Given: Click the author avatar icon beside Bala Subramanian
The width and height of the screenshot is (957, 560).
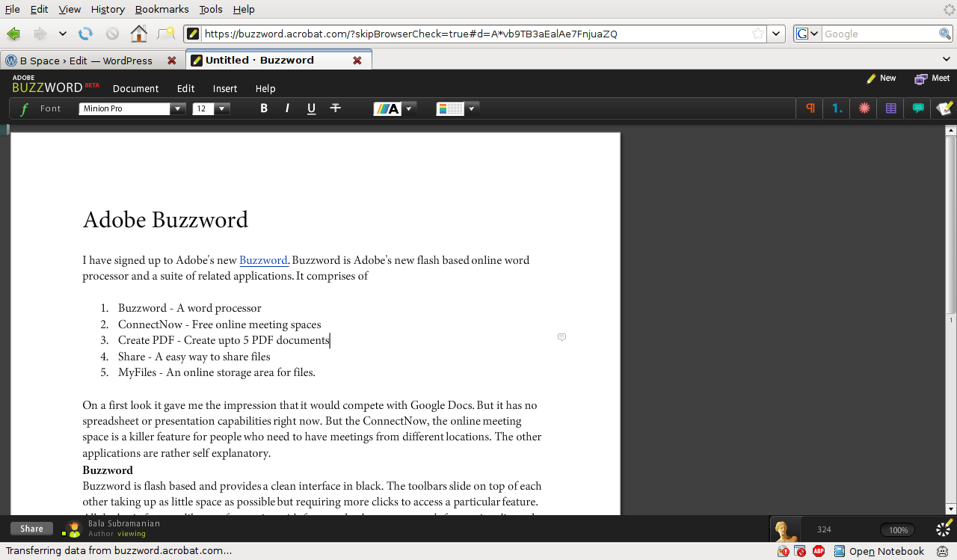Looking at the screenshot, I should (x=72, y=529).
